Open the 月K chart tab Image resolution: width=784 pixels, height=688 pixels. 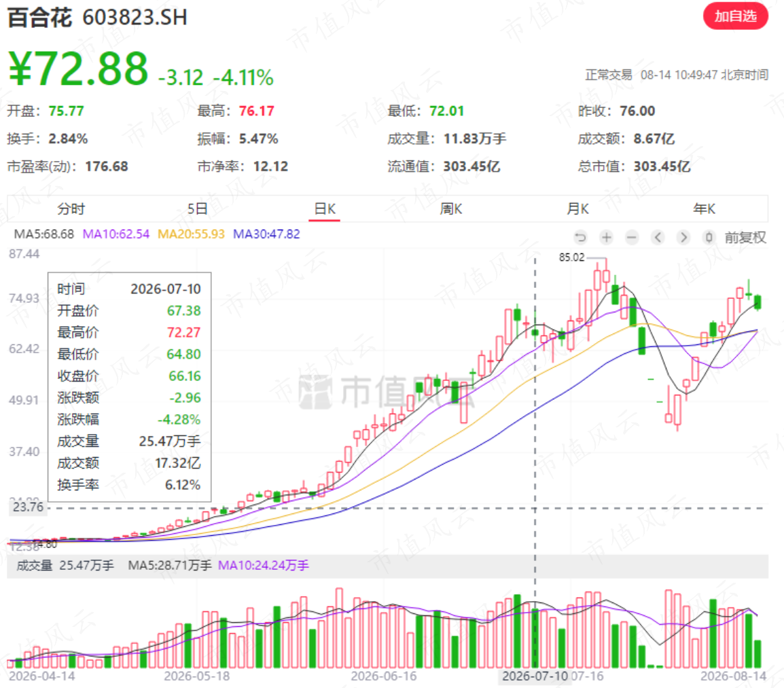(577, 209)
